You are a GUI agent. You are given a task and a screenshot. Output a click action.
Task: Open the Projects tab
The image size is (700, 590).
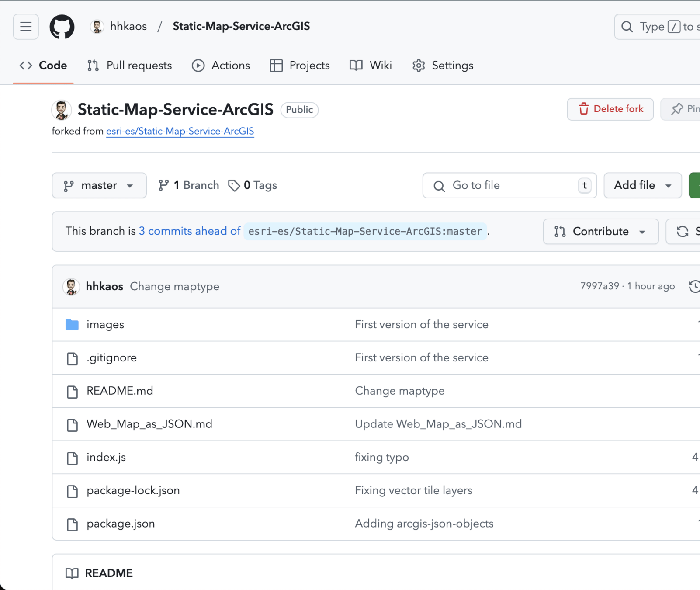pyautogui.click(x=300, y=66)
